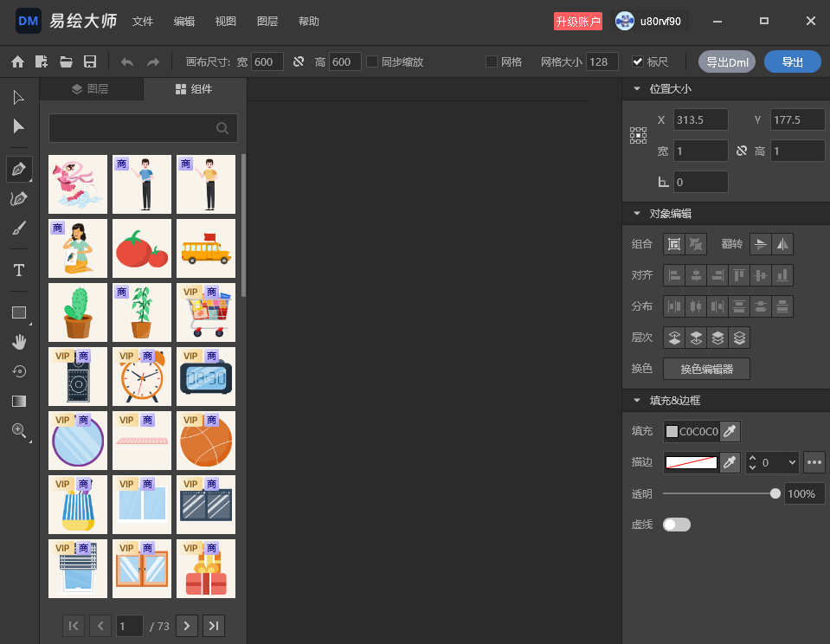The image size is (830, 644).
Task: Create a new file with the new-document icon
Action: click(x=42, y=62)
